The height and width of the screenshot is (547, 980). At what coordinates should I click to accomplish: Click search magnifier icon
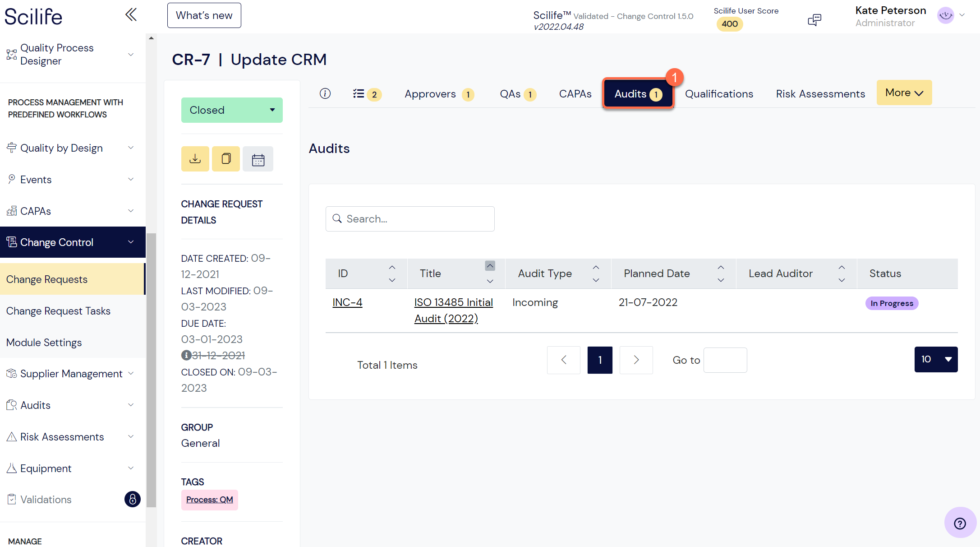[x=337, y=218]
